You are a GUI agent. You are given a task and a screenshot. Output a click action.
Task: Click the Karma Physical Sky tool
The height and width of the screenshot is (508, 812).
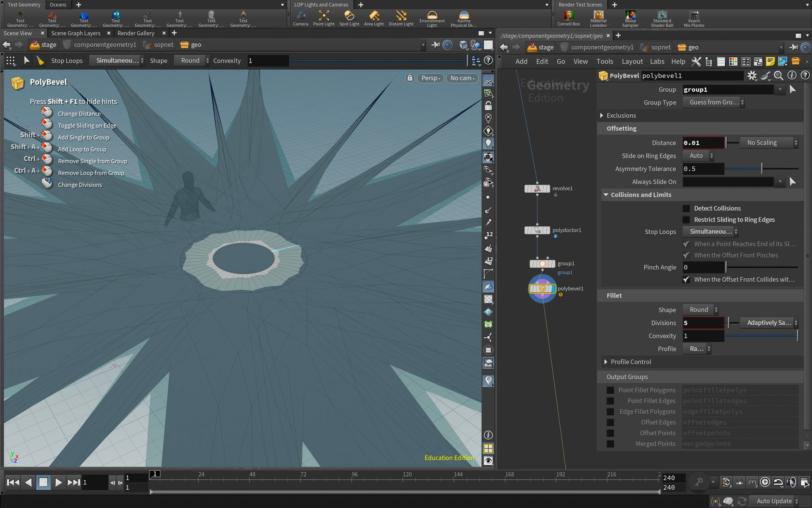(464, 18)
